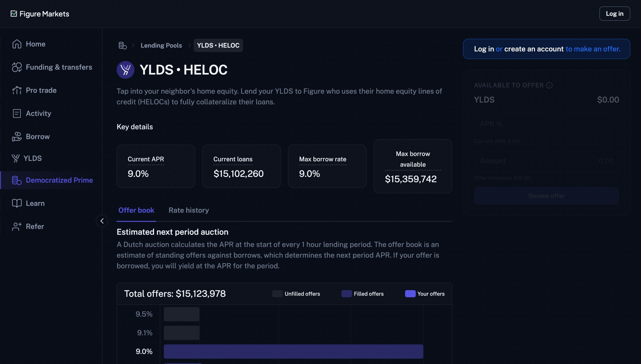Open the Home sidebar icon
The width and height of the screenshot is (641, 364).
click(x=17, y=44)
